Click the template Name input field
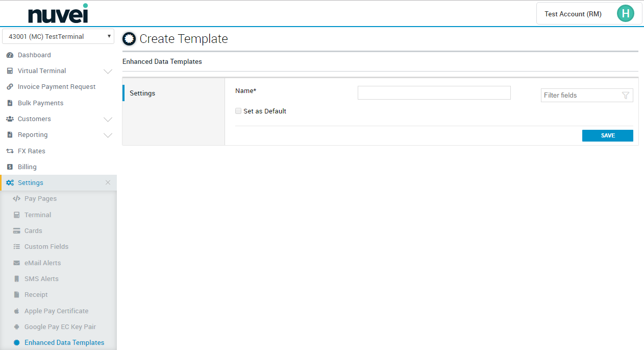This screenshot has width=644, height=350. (434, 92)
